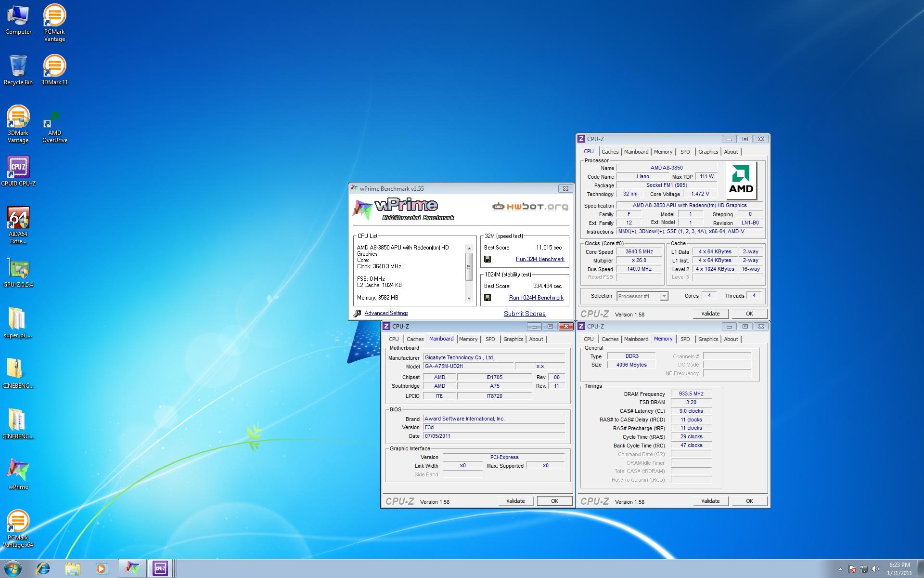This screenshot has width=924, height=578.
Task: Select the GA-A75M-UD2H model field
Action: click(x=468, y=367)
